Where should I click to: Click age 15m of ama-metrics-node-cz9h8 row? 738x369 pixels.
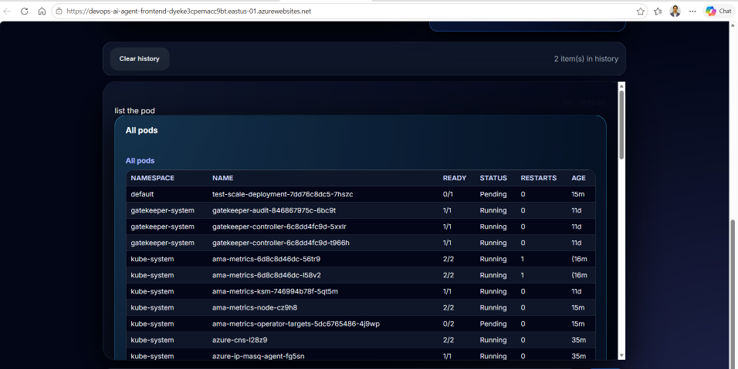(578, 307)
